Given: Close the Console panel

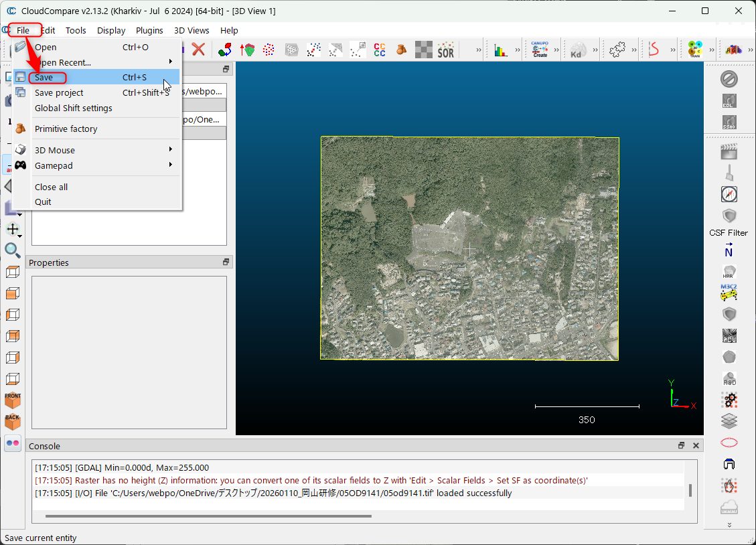Looking at the screenshot, I should pos(696,446).
